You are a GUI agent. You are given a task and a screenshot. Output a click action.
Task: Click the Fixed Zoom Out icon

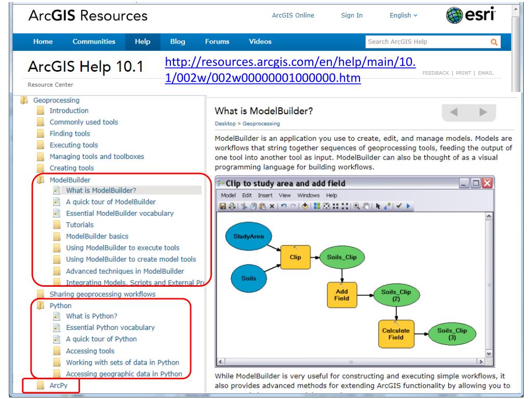[345, 206]
